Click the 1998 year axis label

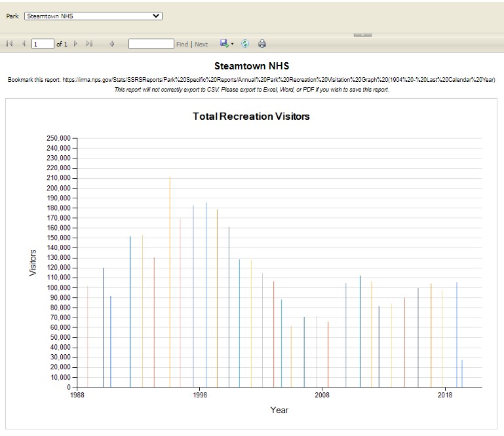(x=200, y=395)
